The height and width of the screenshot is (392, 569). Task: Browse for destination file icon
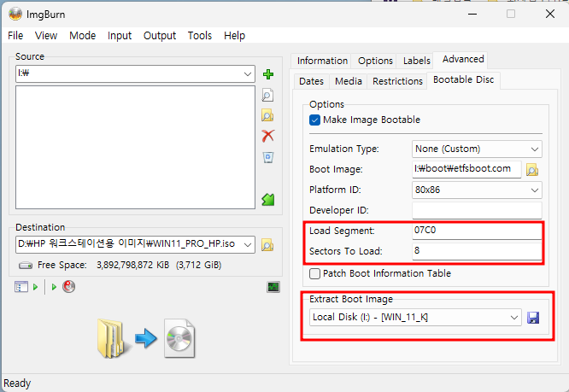(x=267, y=245)
